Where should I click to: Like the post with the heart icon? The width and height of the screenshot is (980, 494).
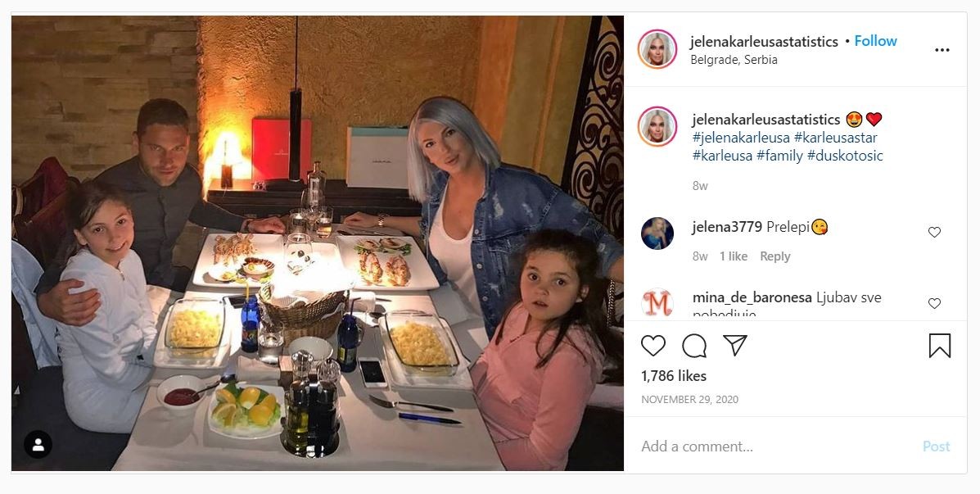(653, 345)
